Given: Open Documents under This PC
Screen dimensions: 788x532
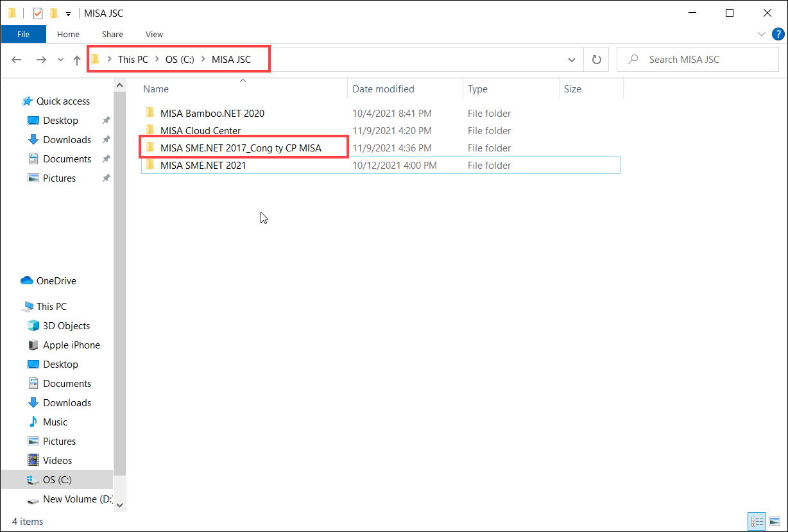Looking at the screenshot, I should 67,383.
